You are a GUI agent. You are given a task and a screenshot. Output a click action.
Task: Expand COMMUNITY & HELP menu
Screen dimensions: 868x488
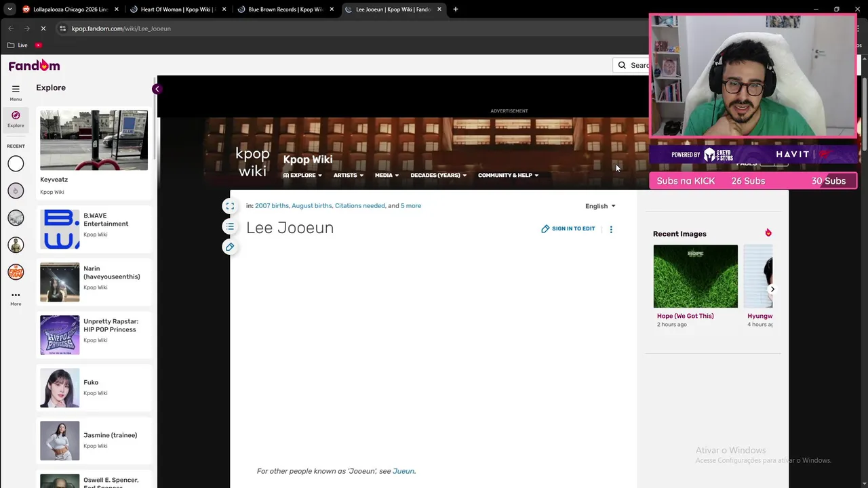pyautogui.click(x=508, y=176)
